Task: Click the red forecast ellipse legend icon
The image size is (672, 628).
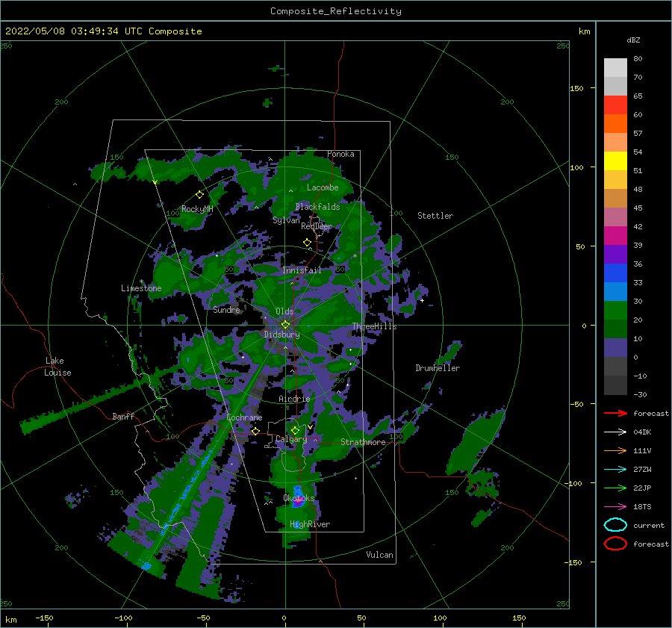Action: pyautogui.click(x=615, y=544)
